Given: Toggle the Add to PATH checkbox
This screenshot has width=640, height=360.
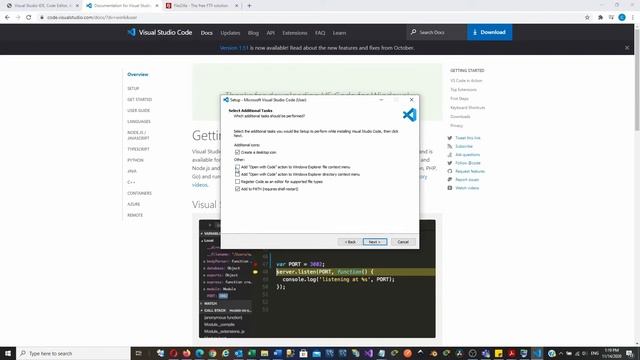Looking at the screenshot, I should pos(237,189).
